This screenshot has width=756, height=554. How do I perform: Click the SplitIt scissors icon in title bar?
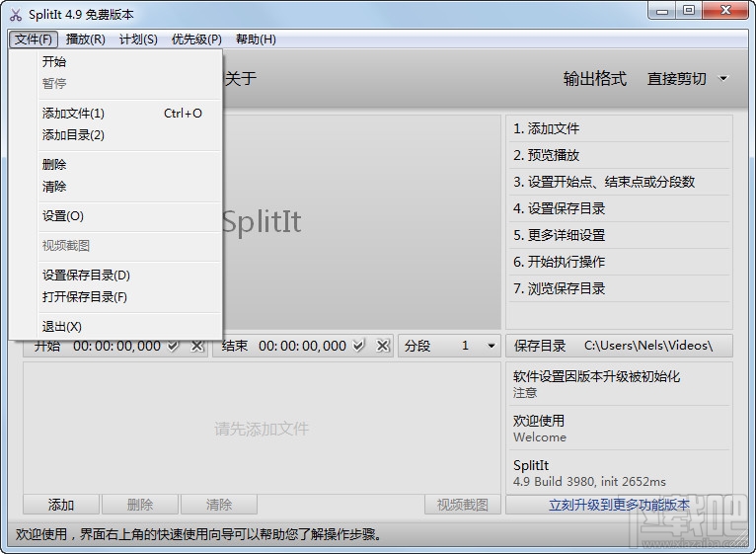[x=16, y=15]
